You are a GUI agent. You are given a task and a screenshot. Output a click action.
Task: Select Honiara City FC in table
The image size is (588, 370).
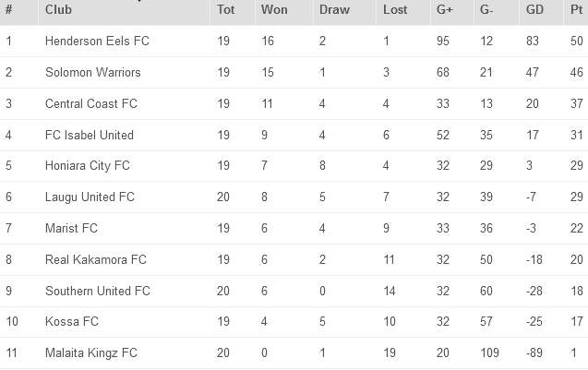coord(88,166)
